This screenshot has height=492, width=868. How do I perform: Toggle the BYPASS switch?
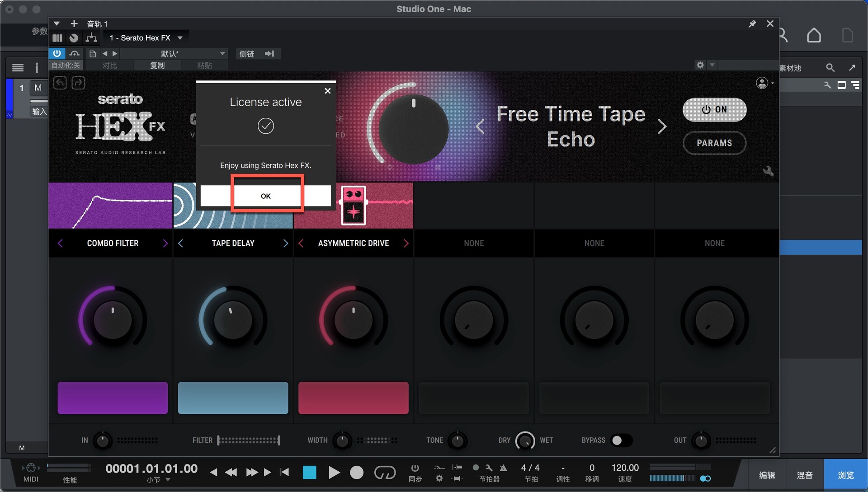tap(621, 440)
